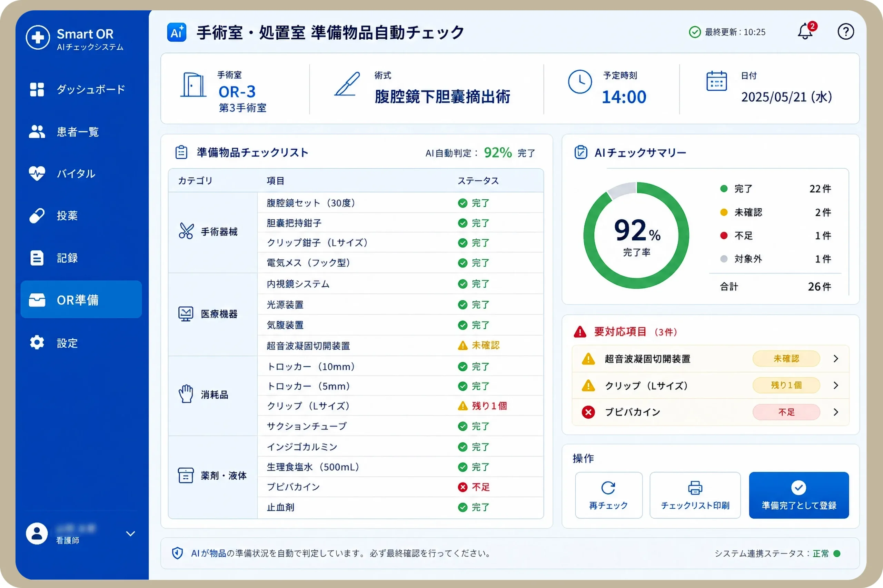Expand ブピバカイン alert details chevron

[835, 412]
